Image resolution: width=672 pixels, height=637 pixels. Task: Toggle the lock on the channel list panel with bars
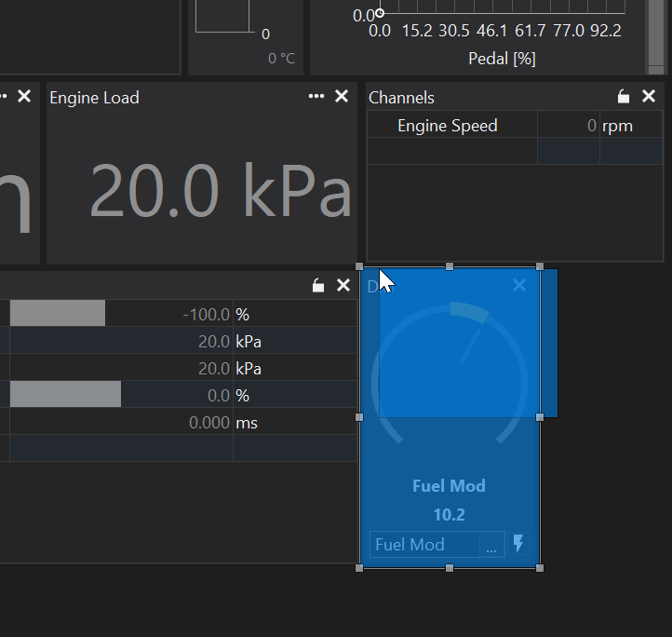(x=318, y=286)
